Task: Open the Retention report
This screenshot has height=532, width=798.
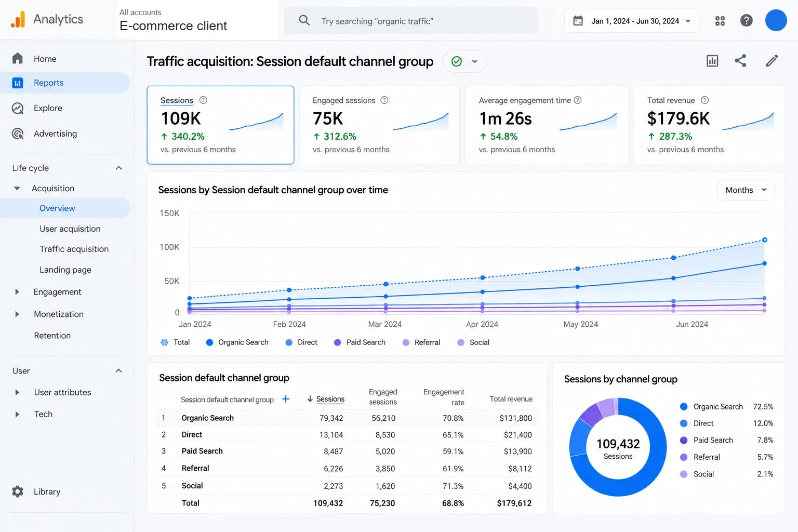Action: (x=52, y=336)
